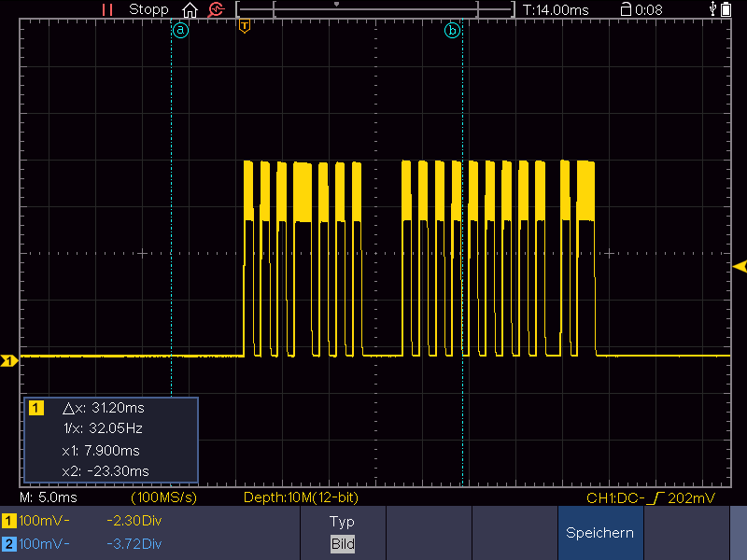Click the red waveform autoset icon
The height and width of the screenshot is (560, 747).
pos(217,10)
